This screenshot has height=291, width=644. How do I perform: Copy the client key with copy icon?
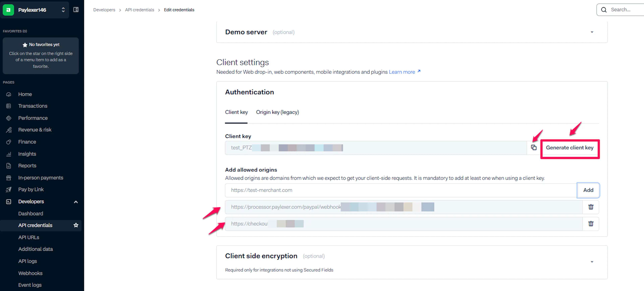pyautogui.click(x=533, y=148)
